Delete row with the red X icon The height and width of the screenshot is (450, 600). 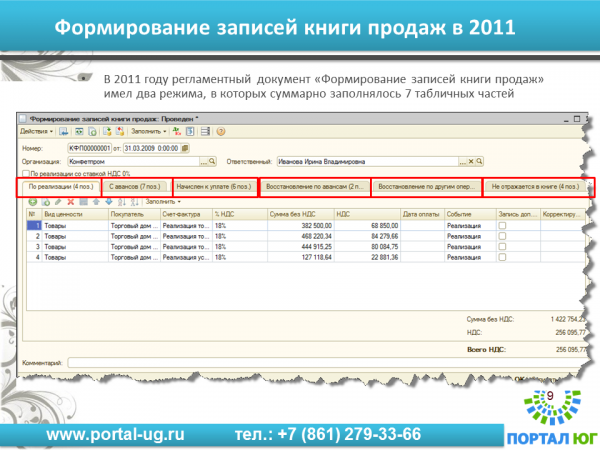71,202
